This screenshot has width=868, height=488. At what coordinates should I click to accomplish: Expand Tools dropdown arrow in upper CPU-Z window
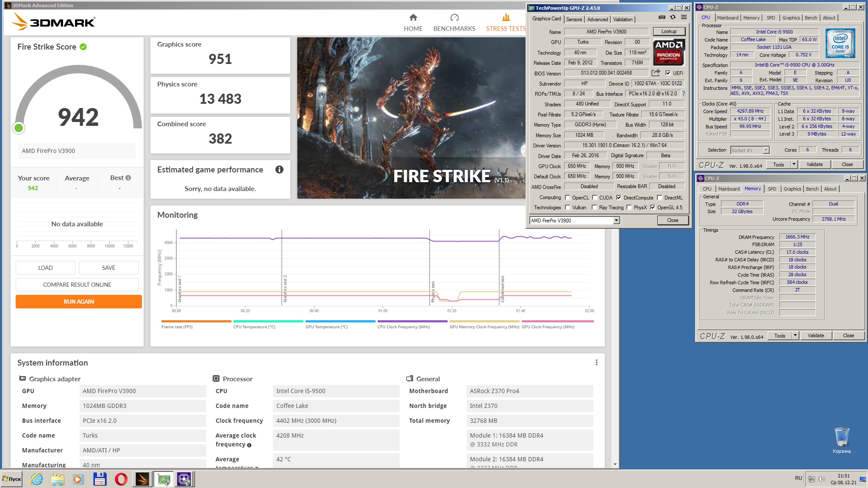pyautogui.click(x=794, y=164)
